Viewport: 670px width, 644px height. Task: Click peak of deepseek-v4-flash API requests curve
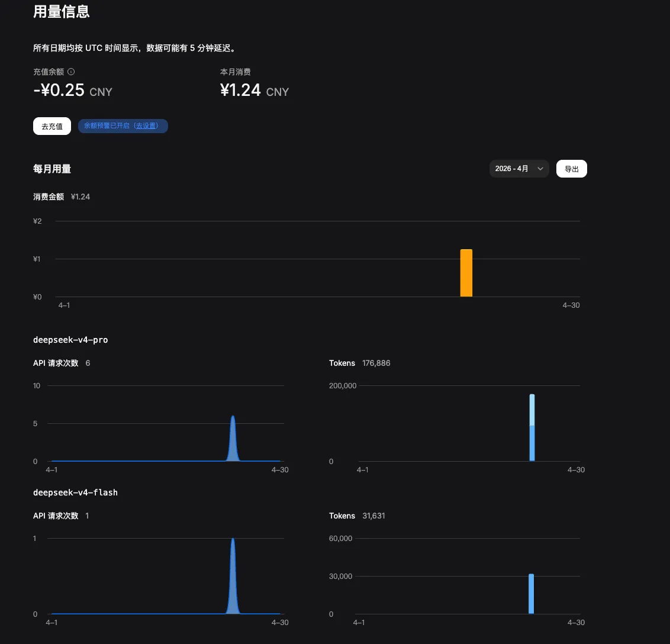coord(233,540)
